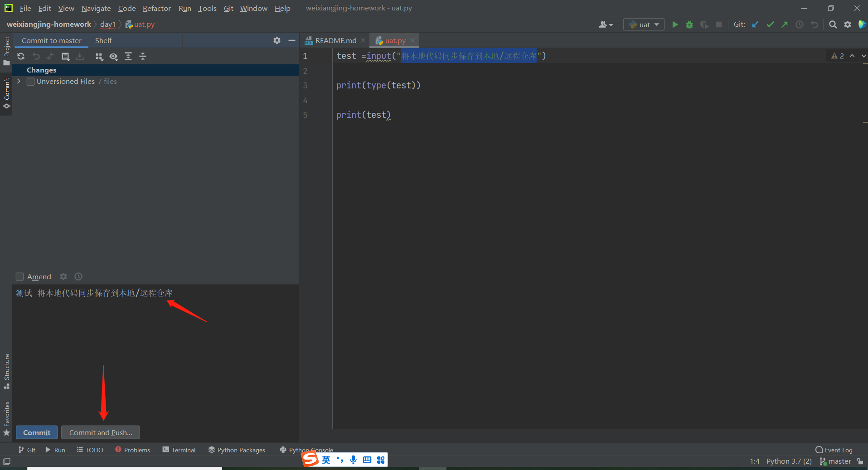Open the Problems tool window

tap(132, 450)
